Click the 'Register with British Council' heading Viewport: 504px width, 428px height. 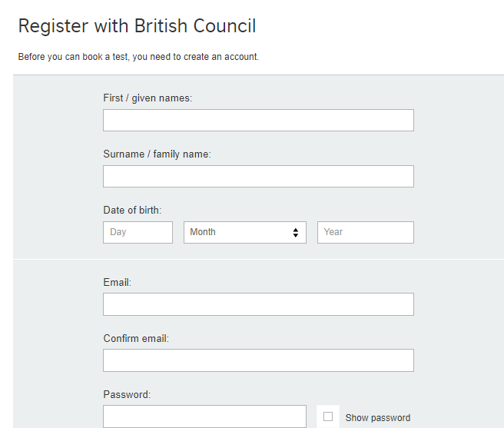[137, 26]
